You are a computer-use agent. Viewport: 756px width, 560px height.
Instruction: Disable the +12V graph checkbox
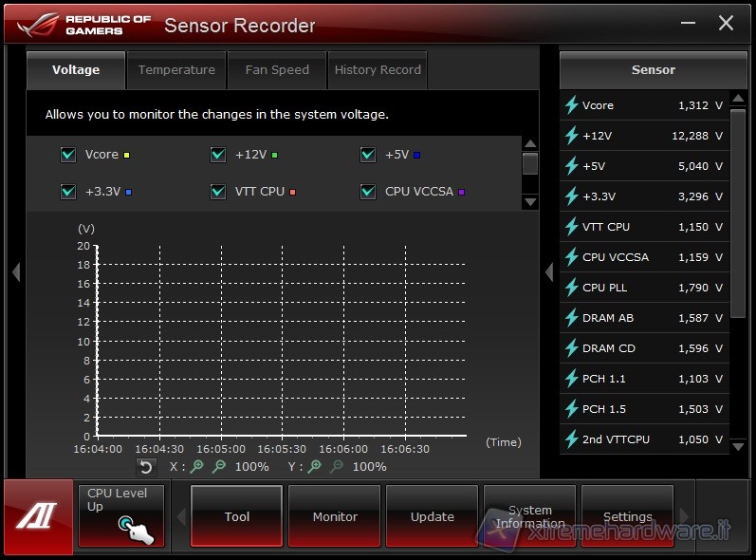(218, 155)
